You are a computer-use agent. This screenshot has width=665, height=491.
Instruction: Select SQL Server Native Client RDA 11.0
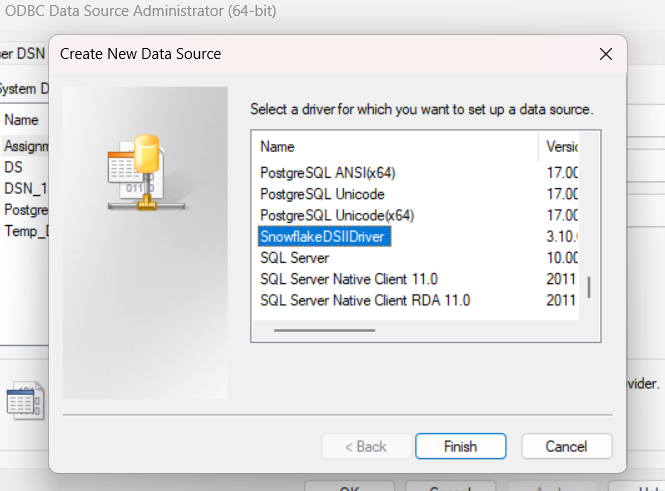click(x=365, y=300)
